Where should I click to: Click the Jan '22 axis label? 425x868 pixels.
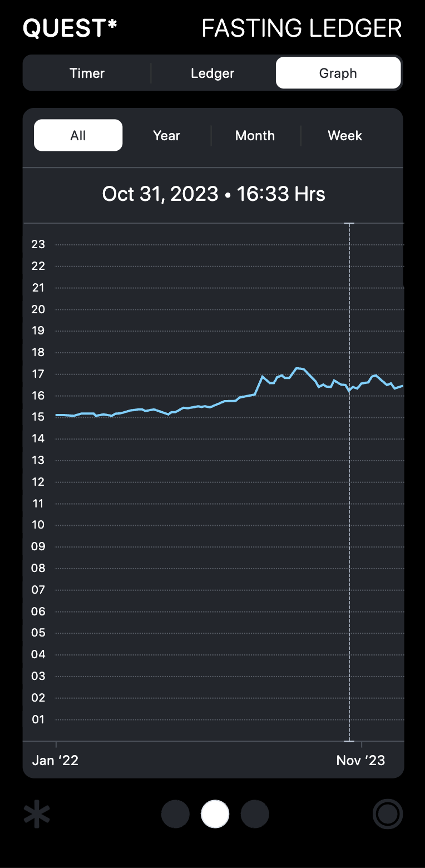[x=55, y=761]
